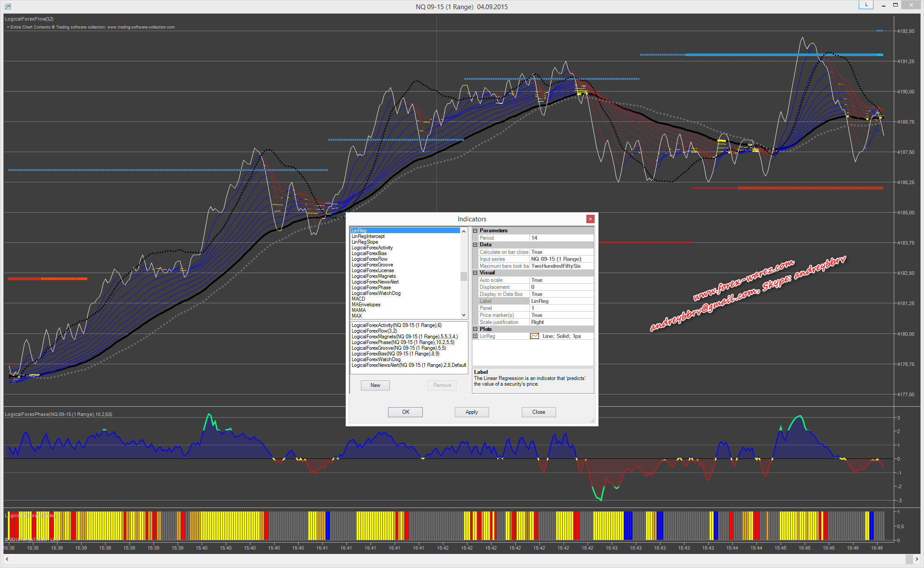This screenshot has height=568, width=924.
Task: Expand the LinReg plot properties
Action: coord(475,336)
